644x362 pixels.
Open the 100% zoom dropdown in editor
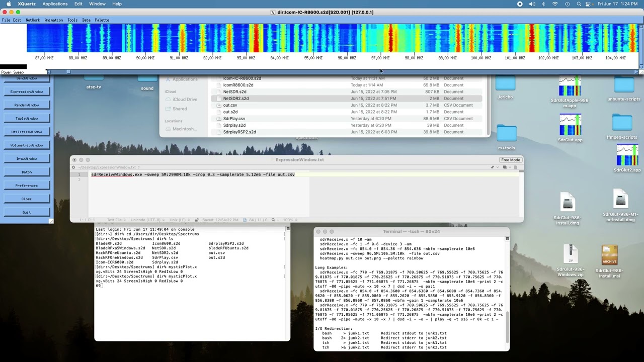click(x=289, y=220)
